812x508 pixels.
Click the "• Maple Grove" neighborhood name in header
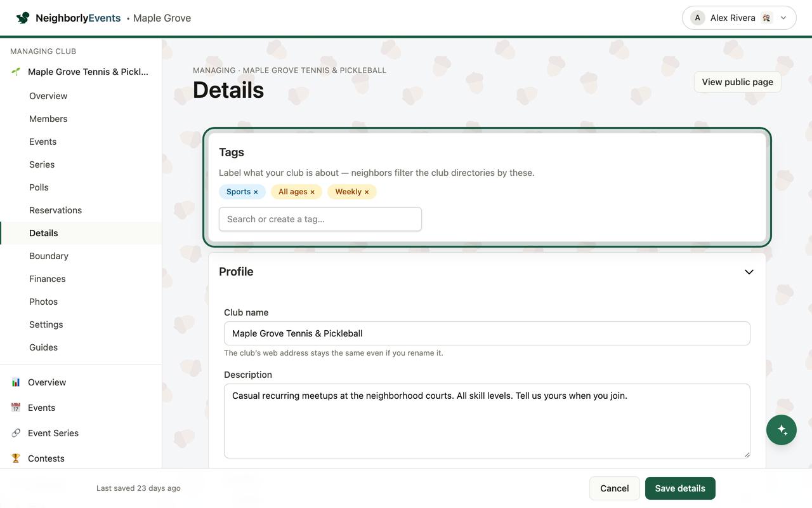[x=159, y=18]
